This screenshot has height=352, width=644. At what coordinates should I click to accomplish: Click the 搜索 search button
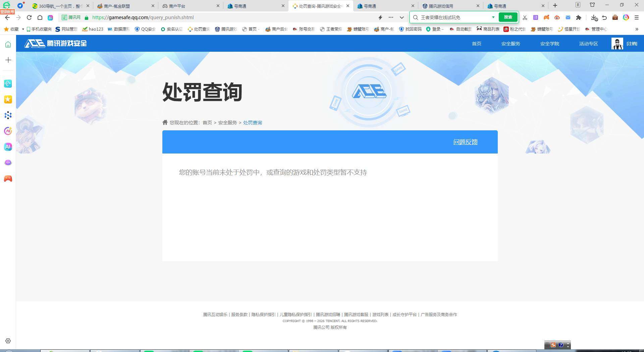507,17
